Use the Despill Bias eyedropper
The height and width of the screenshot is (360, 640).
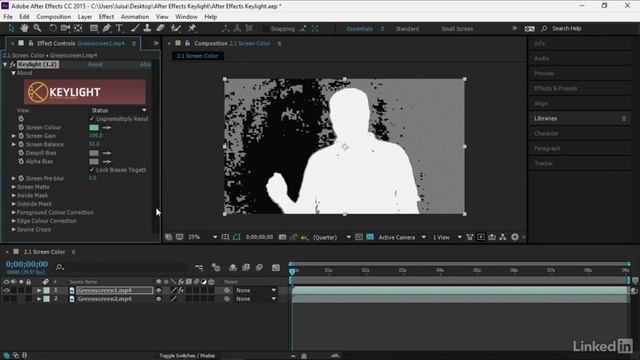[x=107, y=153]
